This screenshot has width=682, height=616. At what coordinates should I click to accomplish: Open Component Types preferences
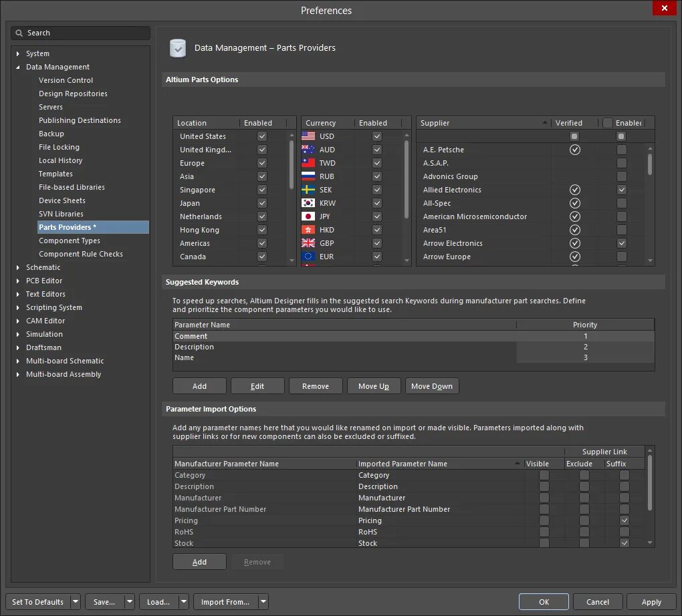click(69, 241)
